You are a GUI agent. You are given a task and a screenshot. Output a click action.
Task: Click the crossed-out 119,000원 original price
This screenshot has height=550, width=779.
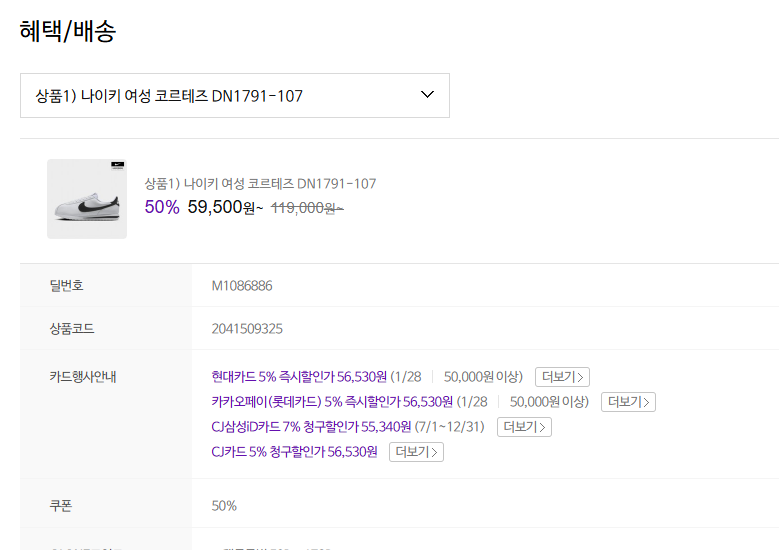click(307, 208)
